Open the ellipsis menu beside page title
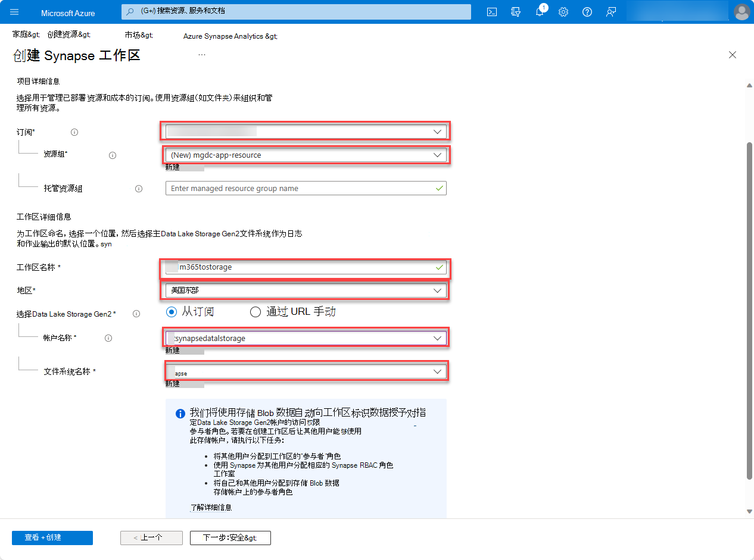The height and width of the screenshot is (560, 754). tap(202, 55)
